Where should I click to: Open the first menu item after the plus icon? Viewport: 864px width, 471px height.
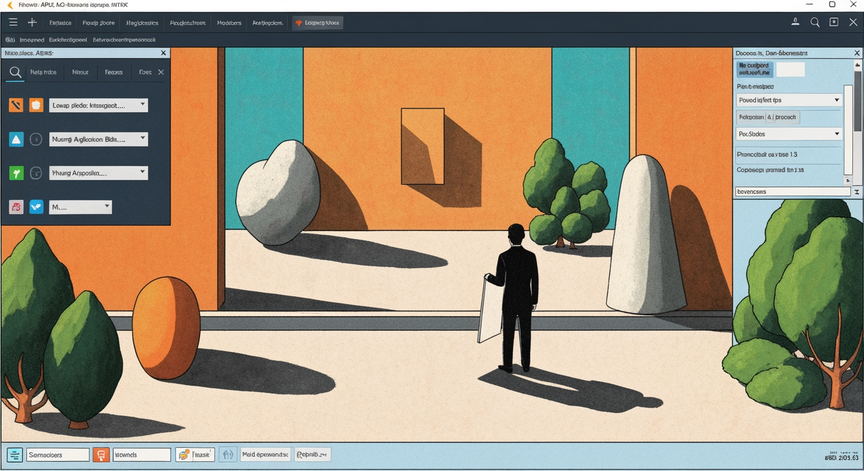click(x=60, y=23)
